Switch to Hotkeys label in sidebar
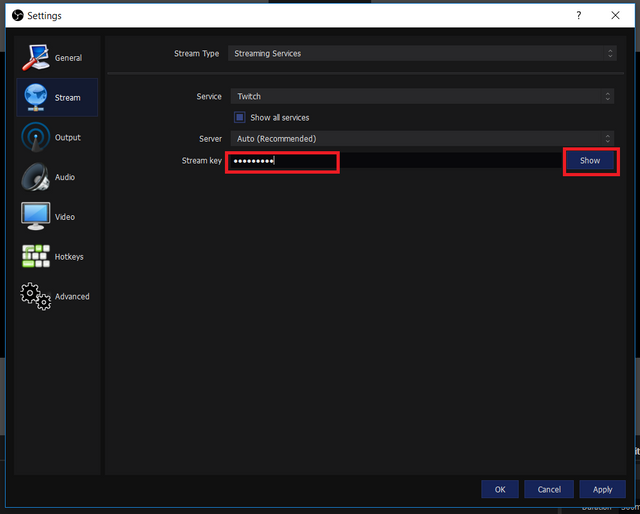This screenshot has height=514, width=640. tap(69, 256)
